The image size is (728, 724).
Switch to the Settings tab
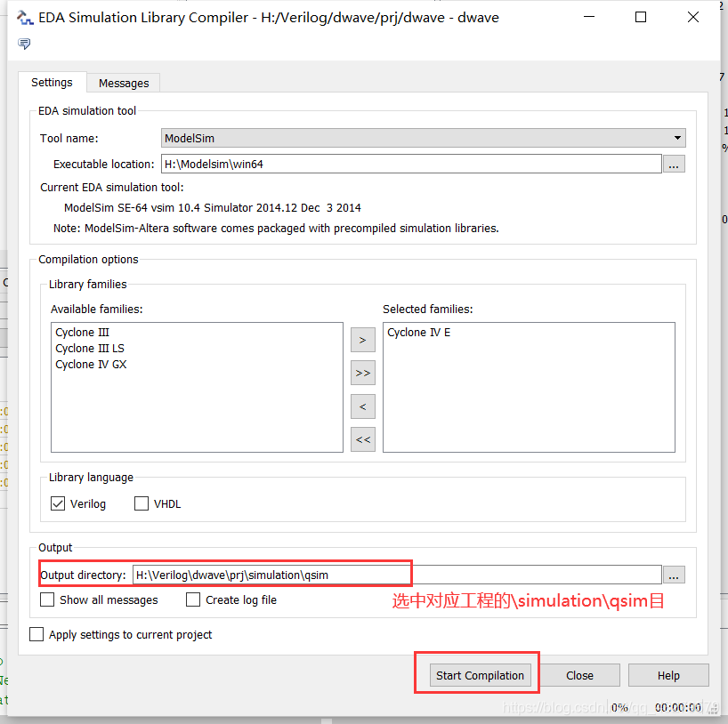(52, 83)
